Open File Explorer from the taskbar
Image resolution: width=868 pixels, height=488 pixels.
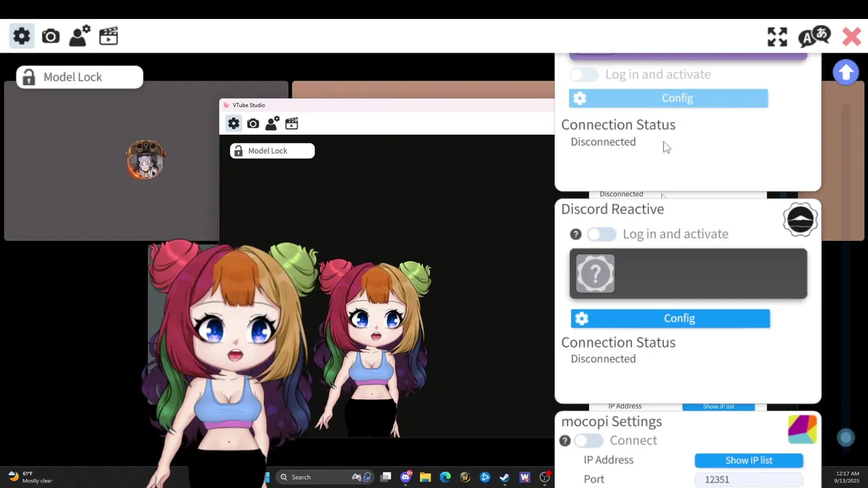coord(425,477)
